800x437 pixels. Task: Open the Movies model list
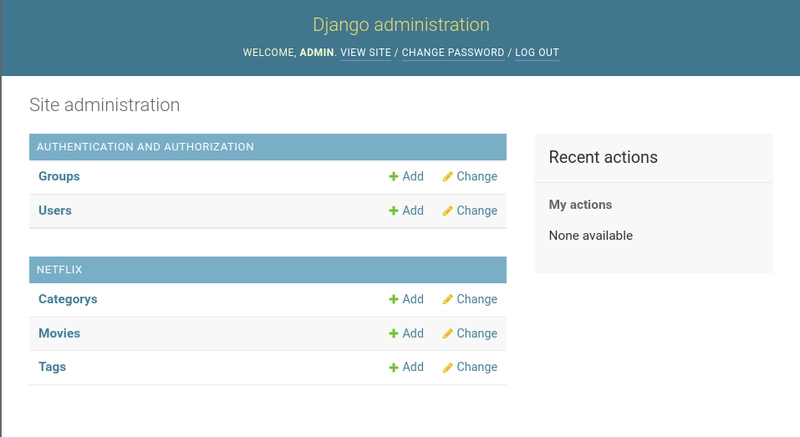pos(59,333)
